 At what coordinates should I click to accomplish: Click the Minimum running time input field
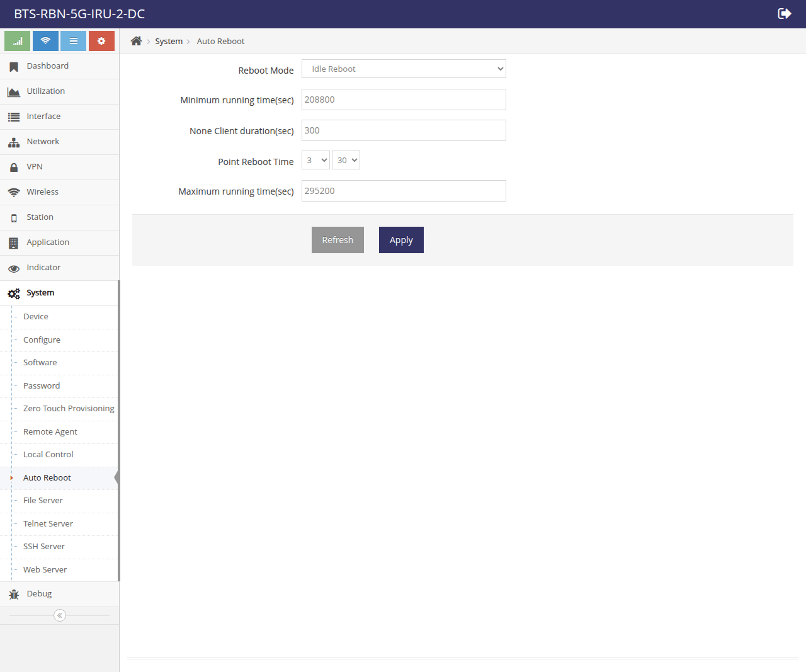pyautogui.click(x=404, y=100)
